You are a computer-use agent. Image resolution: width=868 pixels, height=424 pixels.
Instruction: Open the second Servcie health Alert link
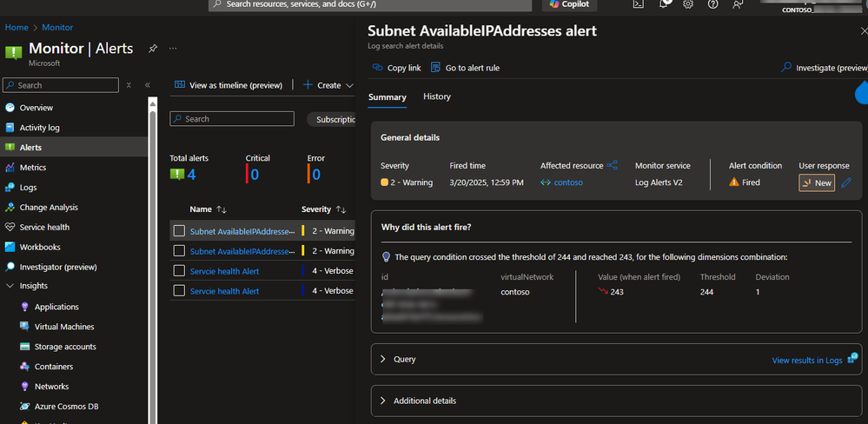[224, 291]
